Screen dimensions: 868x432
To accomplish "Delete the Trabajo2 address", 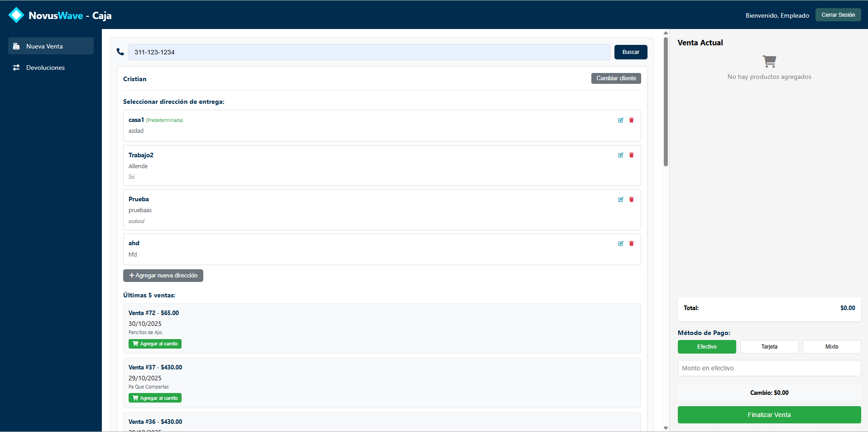I will 631,155.
